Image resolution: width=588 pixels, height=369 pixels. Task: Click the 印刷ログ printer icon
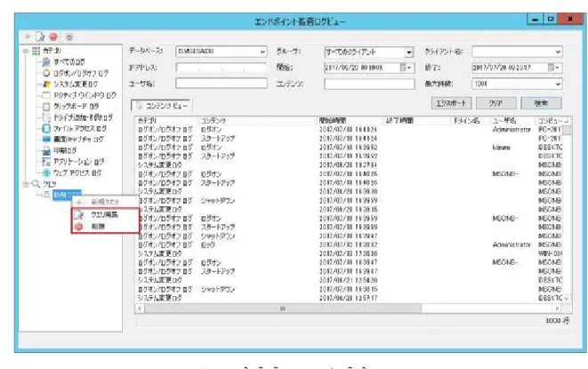[46, 151]
